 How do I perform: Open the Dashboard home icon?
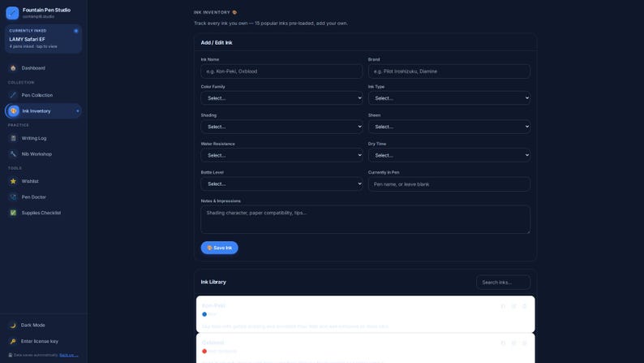13,68
